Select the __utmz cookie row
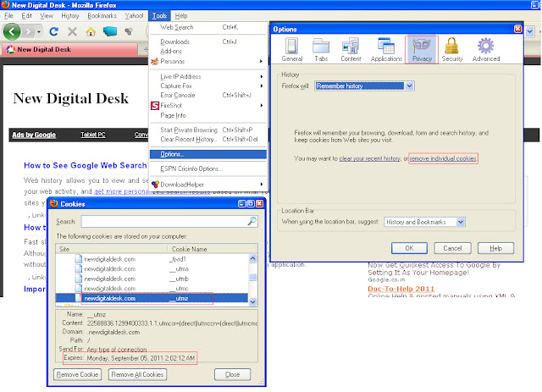542x392 pixels. pos(152,298)
